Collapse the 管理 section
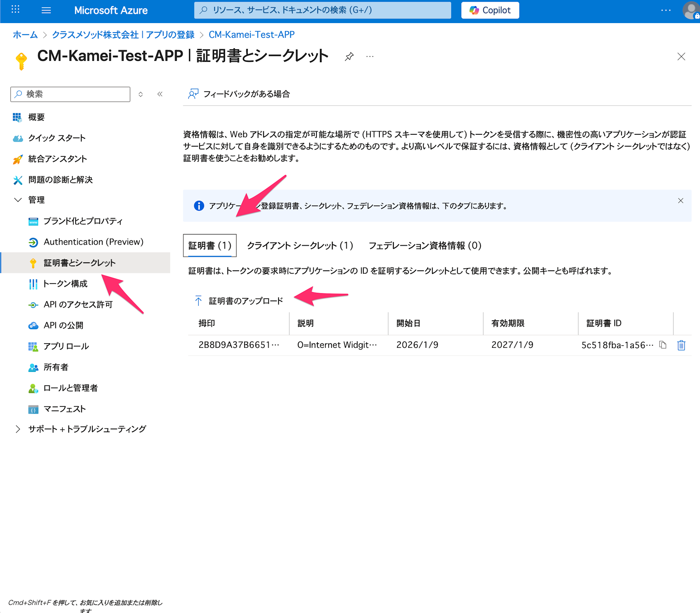The height and width of the screenshot is (613, 700). point(17,200)
